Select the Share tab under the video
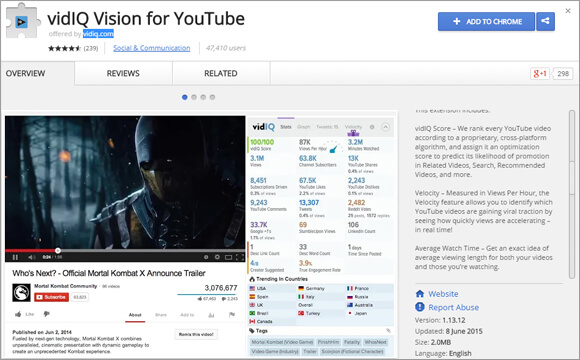 tap(161, 315)
